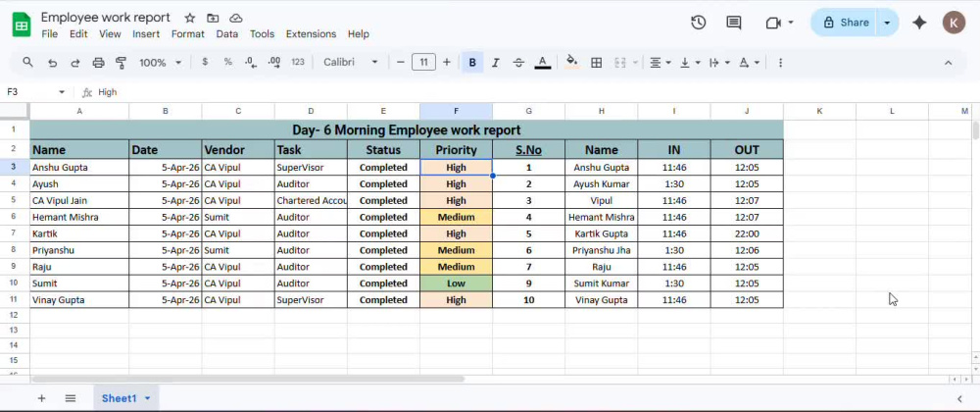Screen dimensions: 980x412
Task: Collapse the toolbar with the up chevron
Action: 948,63
